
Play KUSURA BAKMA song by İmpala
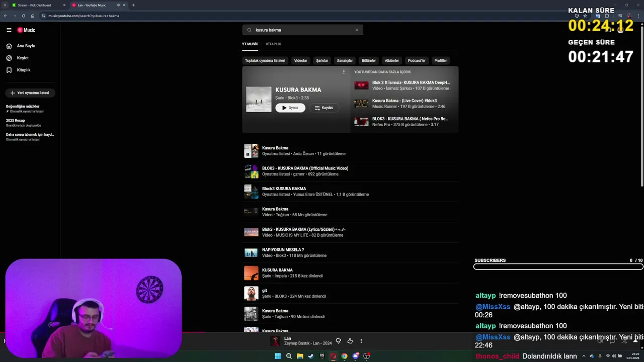coord(350,273)
